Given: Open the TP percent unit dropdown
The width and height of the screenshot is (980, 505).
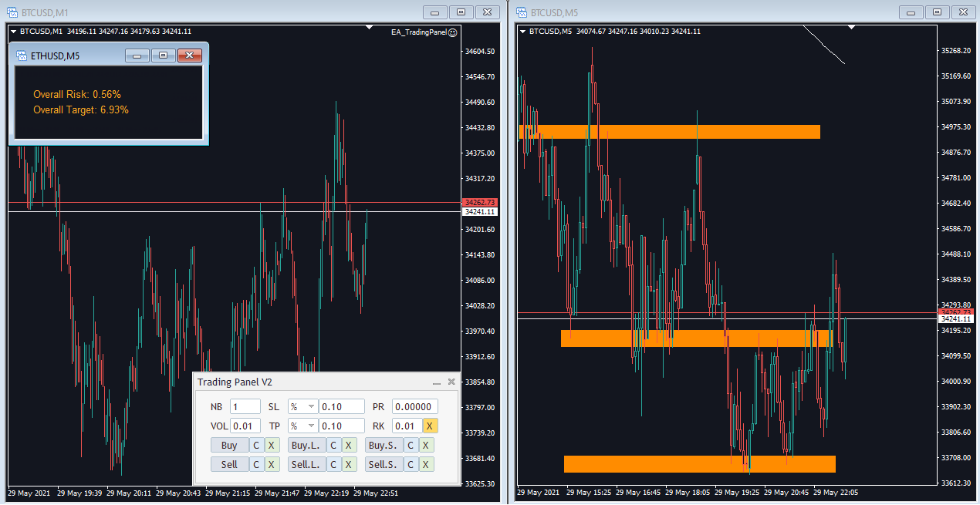Looking at the screenshot, I should coord(312,426).
